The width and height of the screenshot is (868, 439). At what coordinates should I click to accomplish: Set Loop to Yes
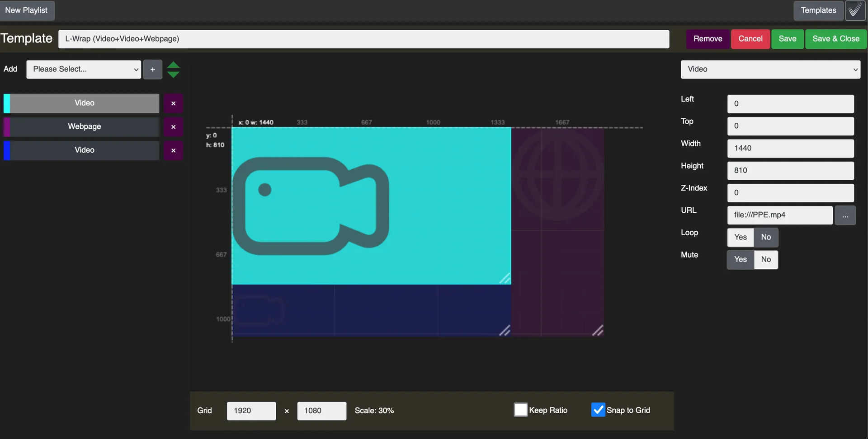(x=741, y=238)
